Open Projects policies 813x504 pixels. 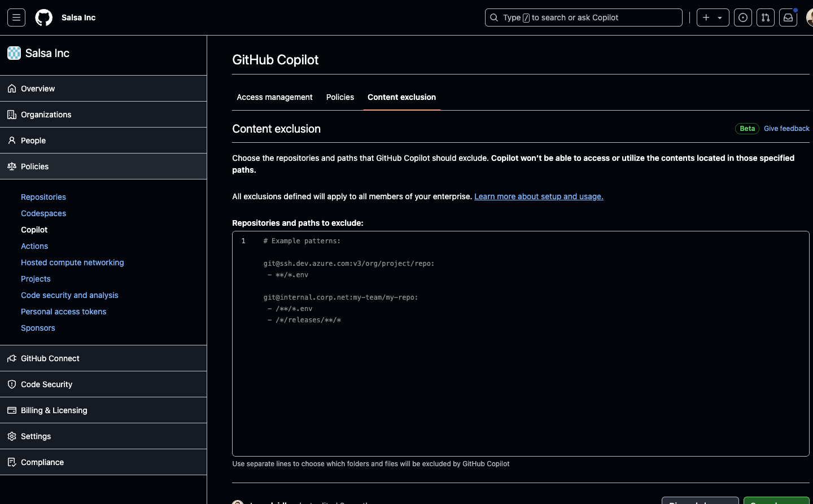coord(36,279)
